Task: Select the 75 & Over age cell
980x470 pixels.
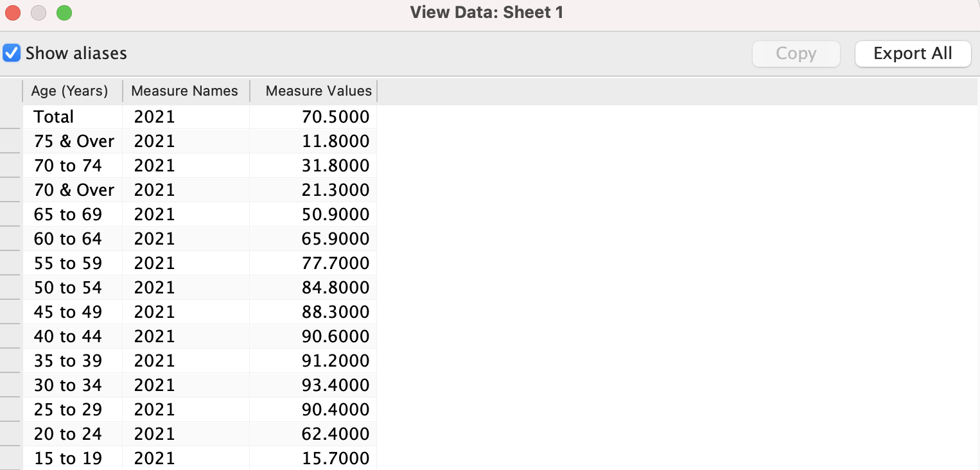Action: (x=74, y=141)
